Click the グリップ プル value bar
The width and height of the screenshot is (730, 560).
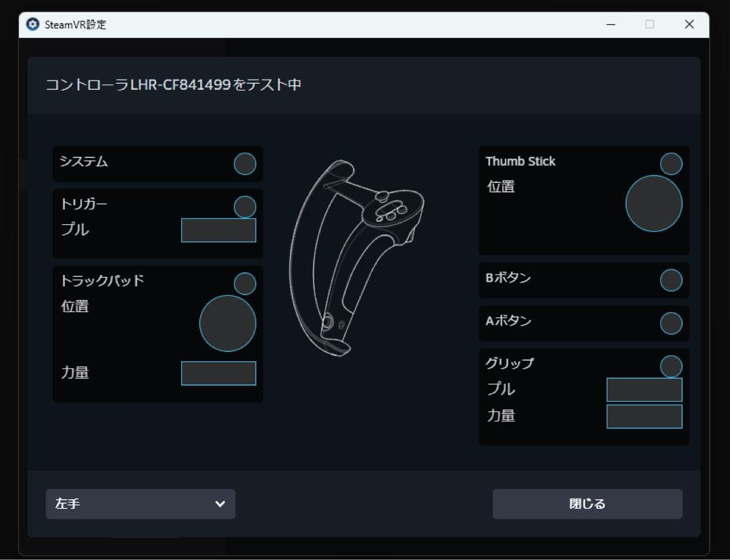(645, 390)
